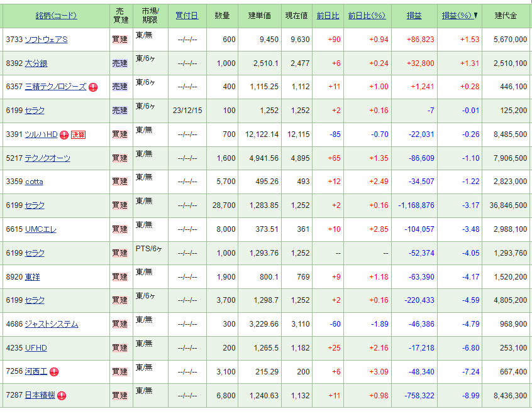Click the loss value -1,168,876
Screen dimensions: 532x414
point(416,205)
